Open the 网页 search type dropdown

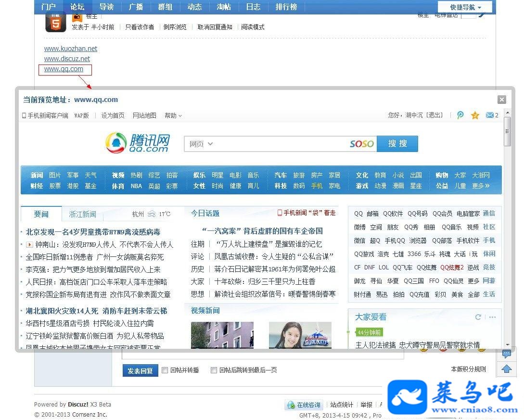201,144
